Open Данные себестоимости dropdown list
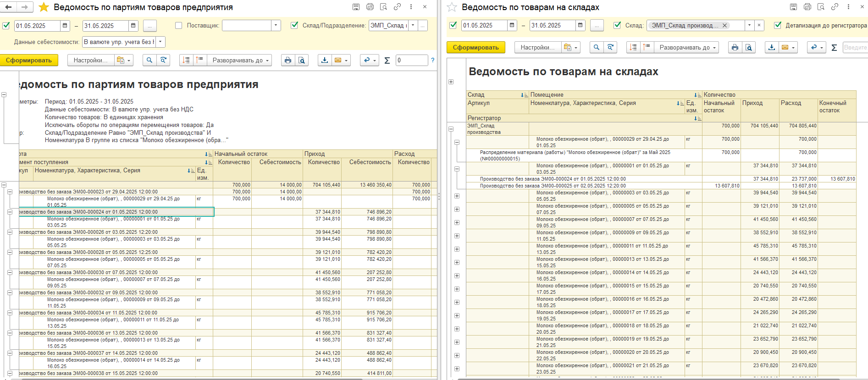This screenshot has width=868, height=380. (x=160, y=42)
